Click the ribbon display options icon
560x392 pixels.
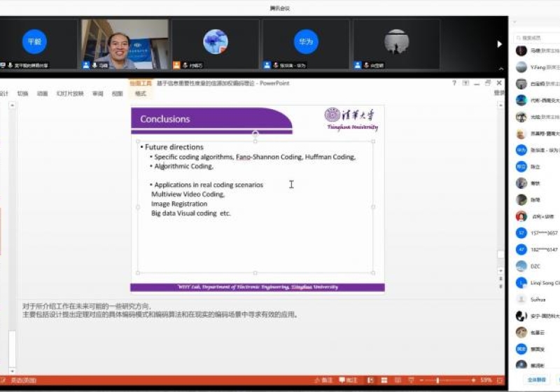tap(465, 83)
